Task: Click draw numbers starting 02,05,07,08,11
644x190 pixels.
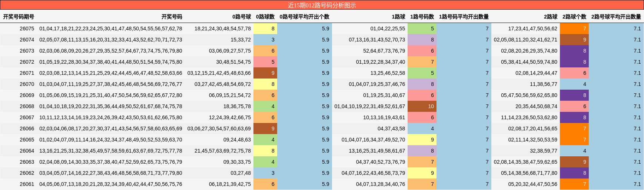Action: point(111,40)
